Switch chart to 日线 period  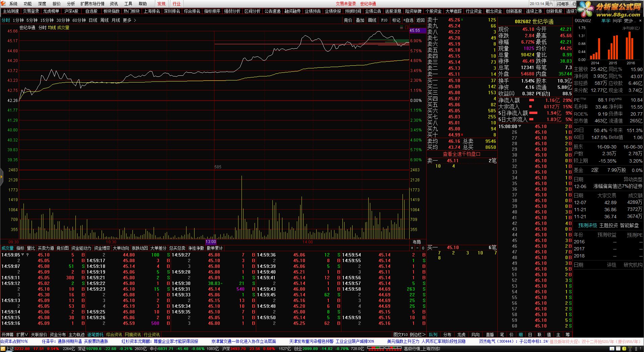(93, 20)
